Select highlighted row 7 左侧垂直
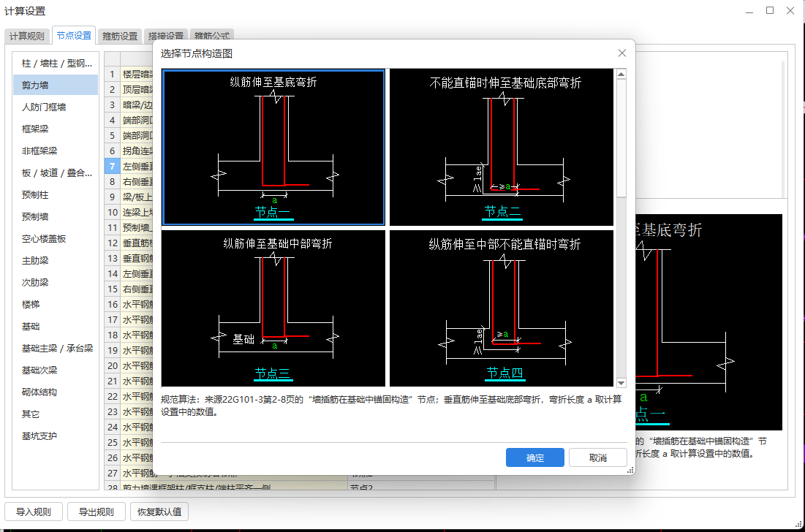Viewport: 805px width, 532px height. [129, 166]
